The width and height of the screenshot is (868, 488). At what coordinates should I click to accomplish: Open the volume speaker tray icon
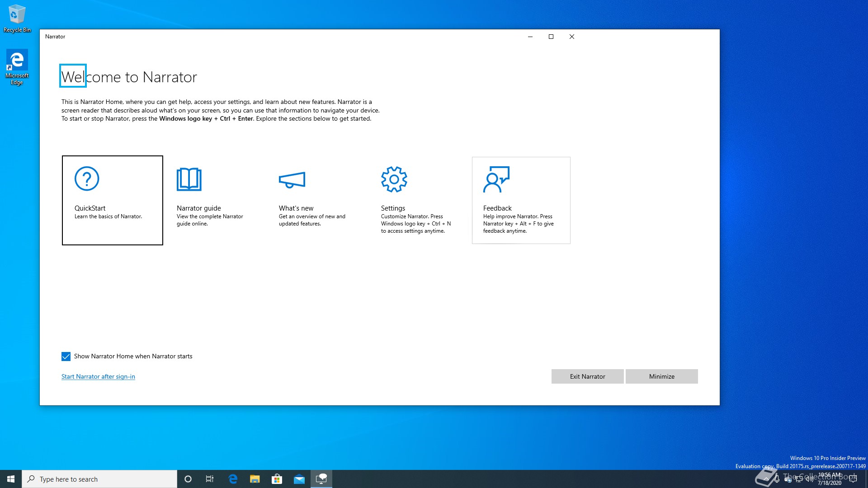[810, 479]
